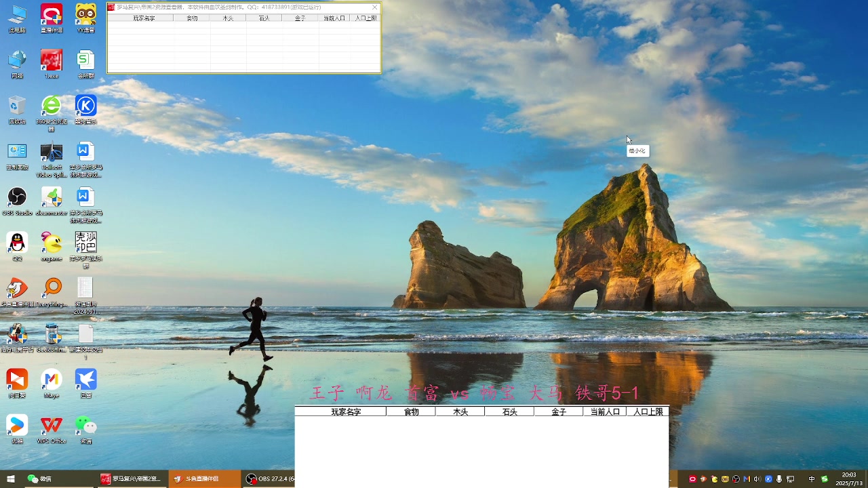The width and height of the screenshot is (868, 488).
Task: Open the 直播伴侣 desktop shortcut
Action: [x=52, y=18]
